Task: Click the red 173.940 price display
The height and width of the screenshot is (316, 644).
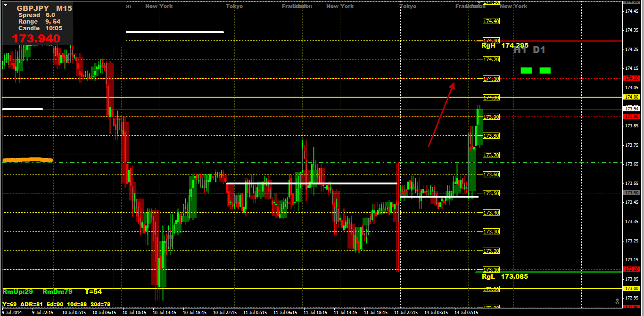Action: point(36,39)
